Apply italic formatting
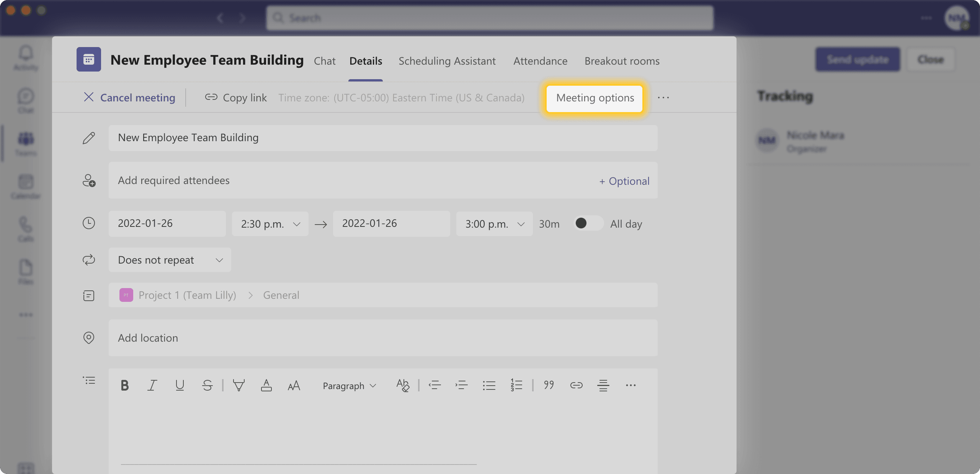The width and height of the screenshot is (980, 474). tap(152, 385)
